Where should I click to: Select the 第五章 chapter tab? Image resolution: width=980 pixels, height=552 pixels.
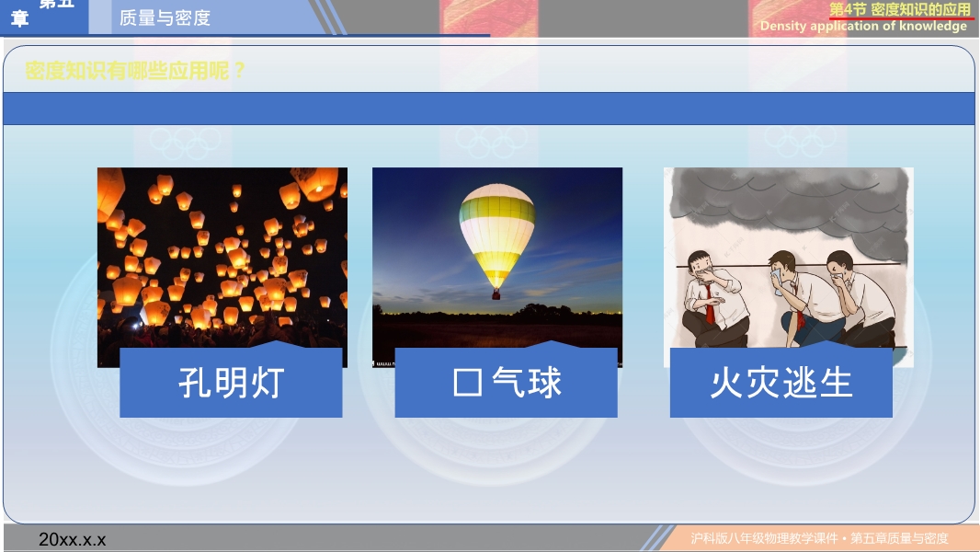pos(44,15)
